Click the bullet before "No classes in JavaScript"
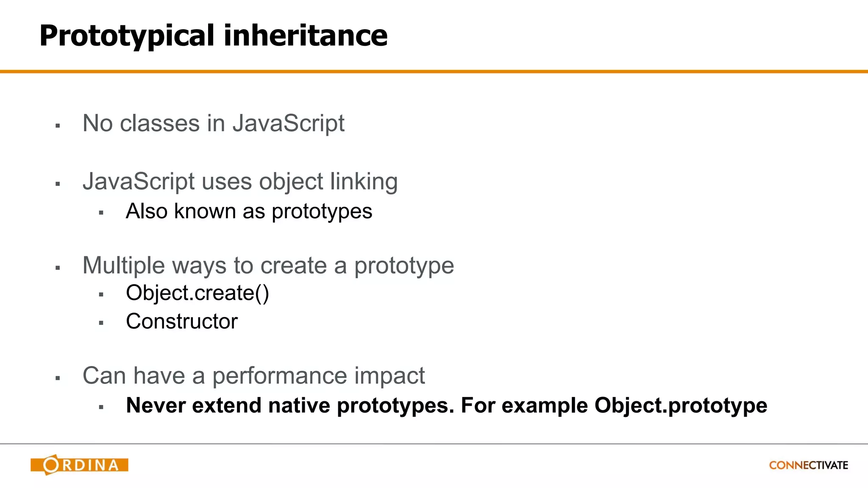 [x=58, y=125]
